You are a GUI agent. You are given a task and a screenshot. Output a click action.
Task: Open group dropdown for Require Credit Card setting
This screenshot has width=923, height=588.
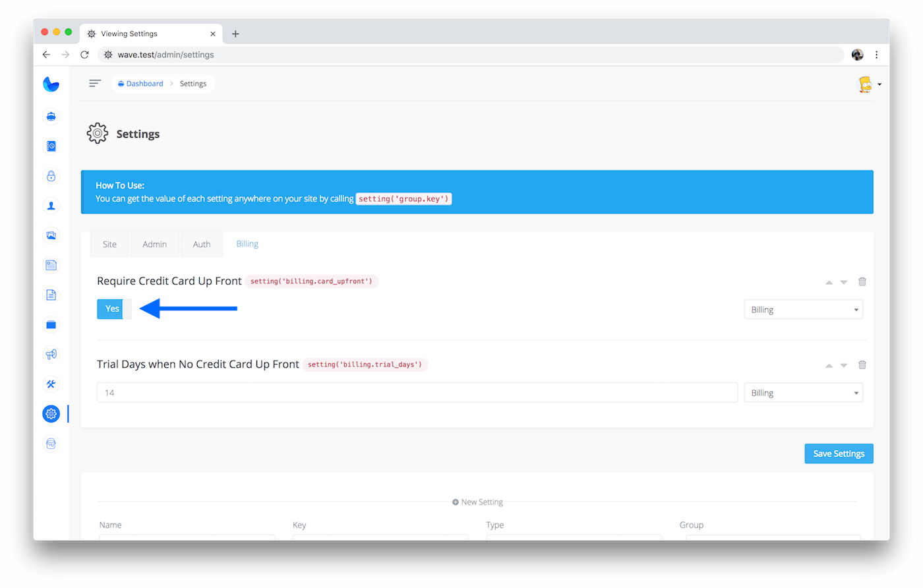pos(803,310)
